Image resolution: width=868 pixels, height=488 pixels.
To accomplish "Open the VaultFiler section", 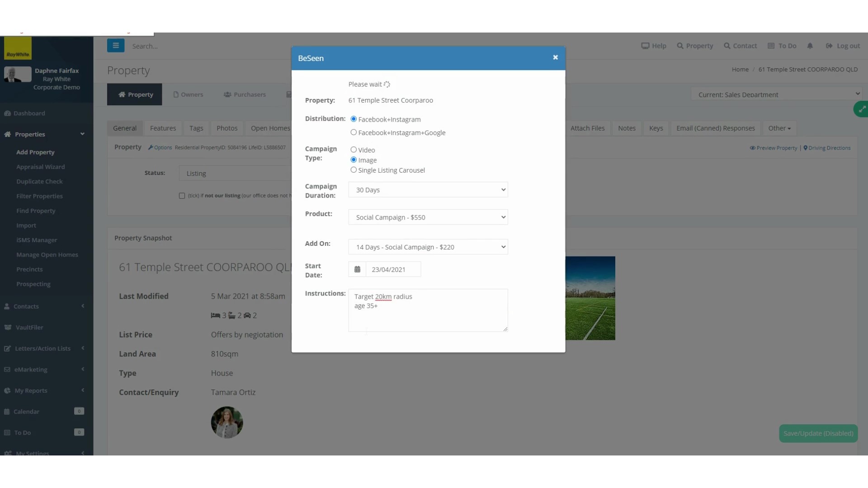I will tap(28, 327).
